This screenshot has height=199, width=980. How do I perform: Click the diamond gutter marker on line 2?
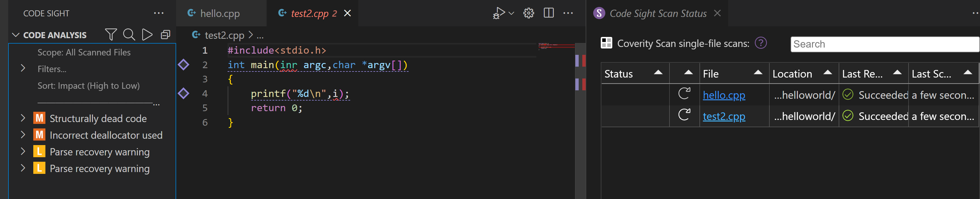[x=183, y=65]
